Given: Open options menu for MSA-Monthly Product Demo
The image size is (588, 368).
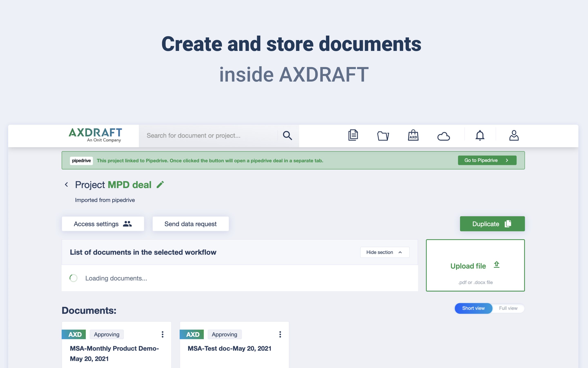Looking at the screenshot, I should click(x=163, y=334).
